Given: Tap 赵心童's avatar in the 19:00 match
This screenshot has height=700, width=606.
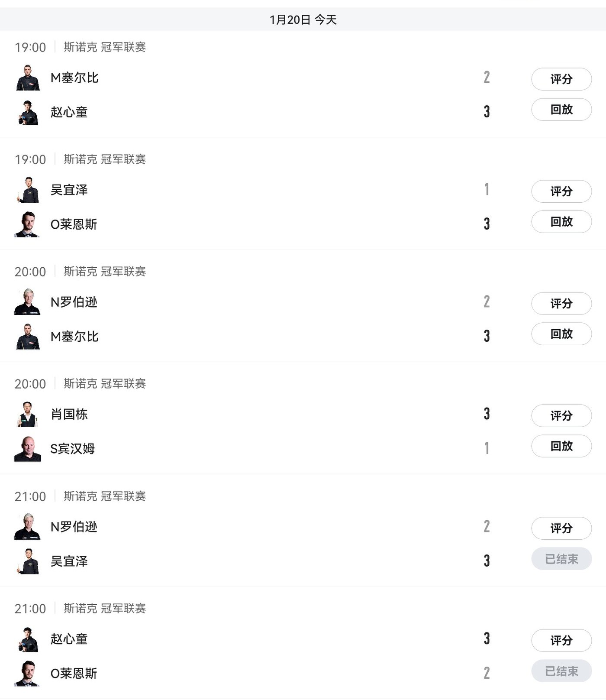Looking at the screenshot, I should tap(28, 113).
